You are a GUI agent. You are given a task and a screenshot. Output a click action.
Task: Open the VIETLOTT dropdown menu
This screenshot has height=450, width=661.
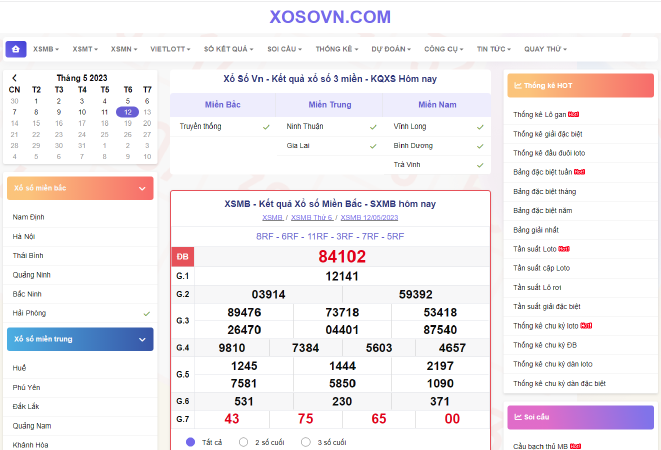(170, 49)
